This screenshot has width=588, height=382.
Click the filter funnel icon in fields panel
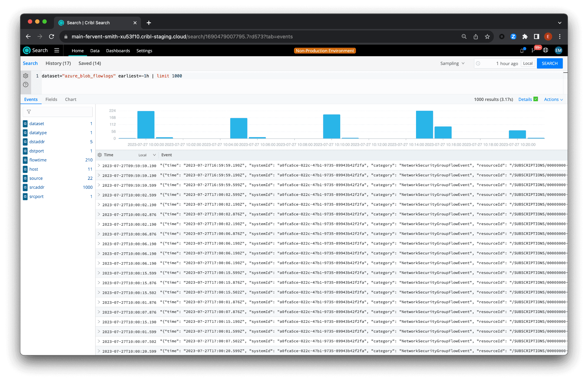click(x=29, y=112)
